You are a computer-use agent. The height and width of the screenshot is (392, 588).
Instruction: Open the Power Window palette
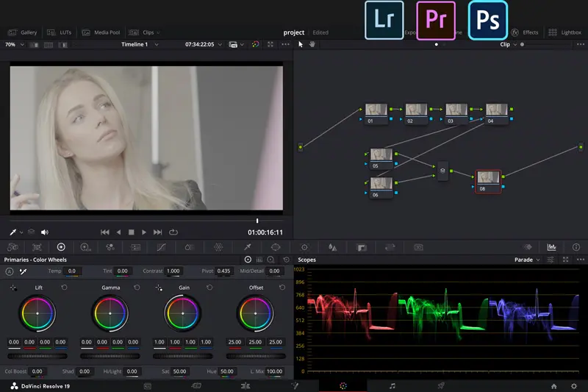[276, 247]
